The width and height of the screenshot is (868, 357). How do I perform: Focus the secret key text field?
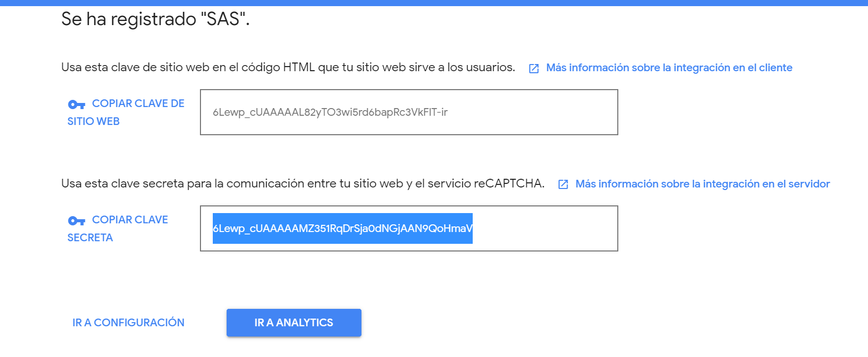point(409,228)
